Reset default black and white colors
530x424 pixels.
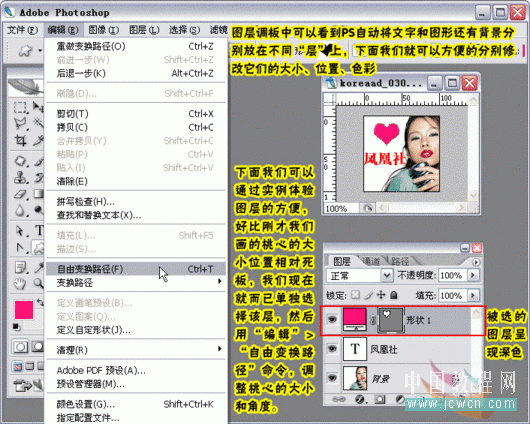pos(16,326)
